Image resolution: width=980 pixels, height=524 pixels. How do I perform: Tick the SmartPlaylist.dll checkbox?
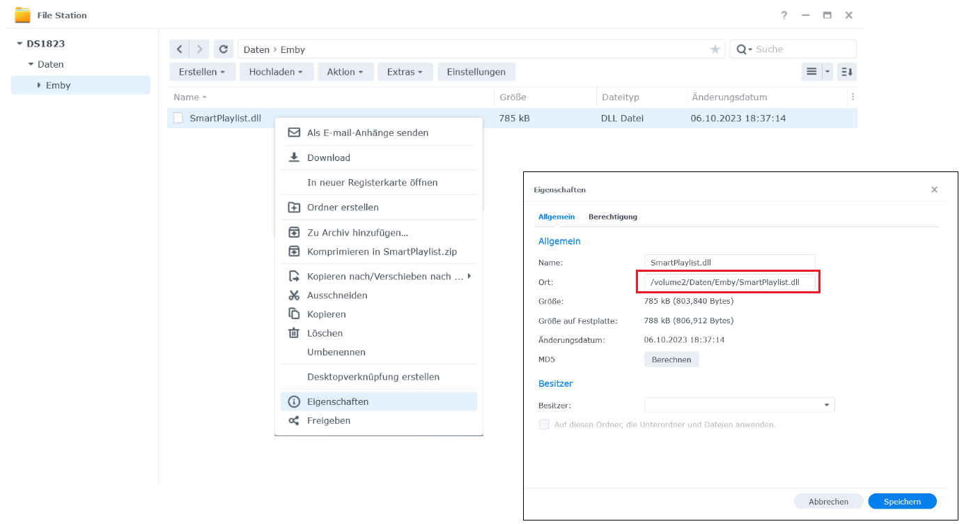[178, 118]
